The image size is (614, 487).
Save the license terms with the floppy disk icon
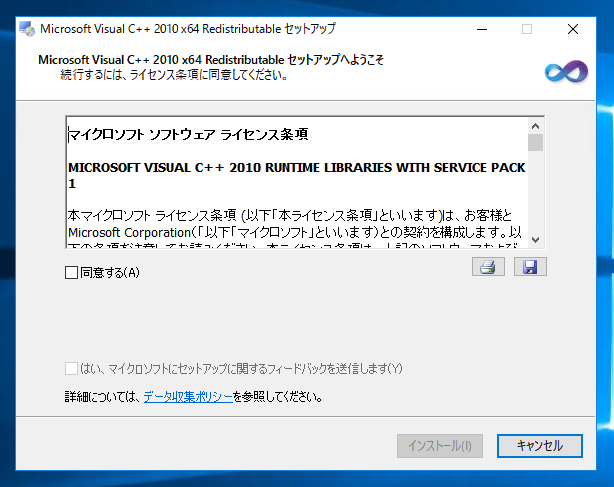coord(530,267)
